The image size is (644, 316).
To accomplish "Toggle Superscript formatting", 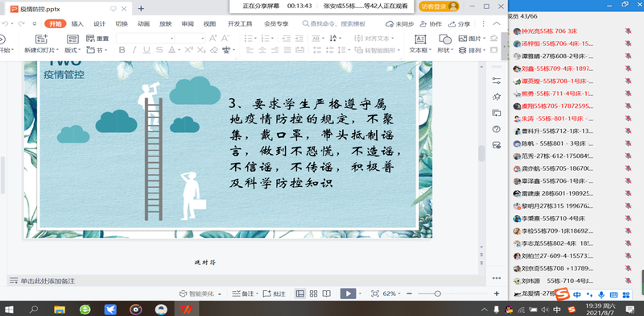I will tap(188, 50).
